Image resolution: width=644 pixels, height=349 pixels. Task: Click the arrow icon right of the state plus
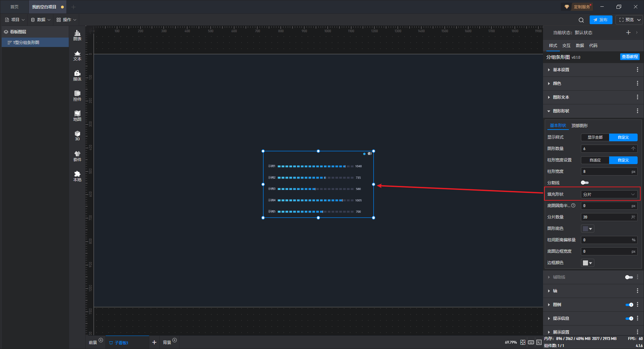pos(637,33)
